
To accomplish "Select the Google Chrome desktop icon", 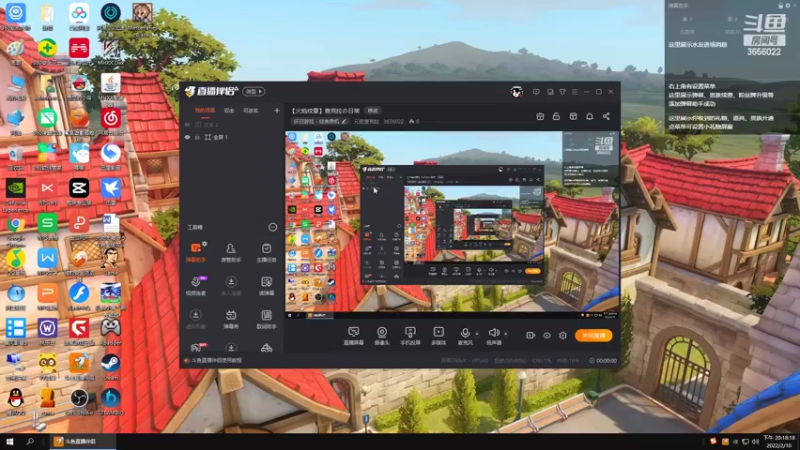I will pyautogui.click(x=16, y=229).
